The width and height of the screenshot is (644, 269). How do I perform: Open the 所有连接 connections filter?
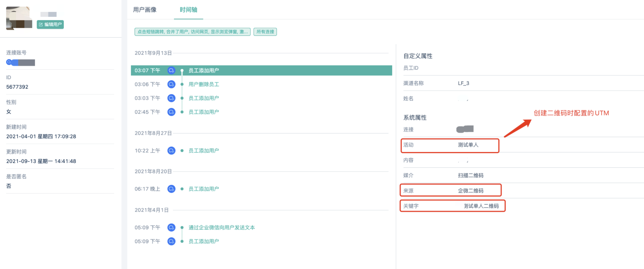click(x=265, y=32)
